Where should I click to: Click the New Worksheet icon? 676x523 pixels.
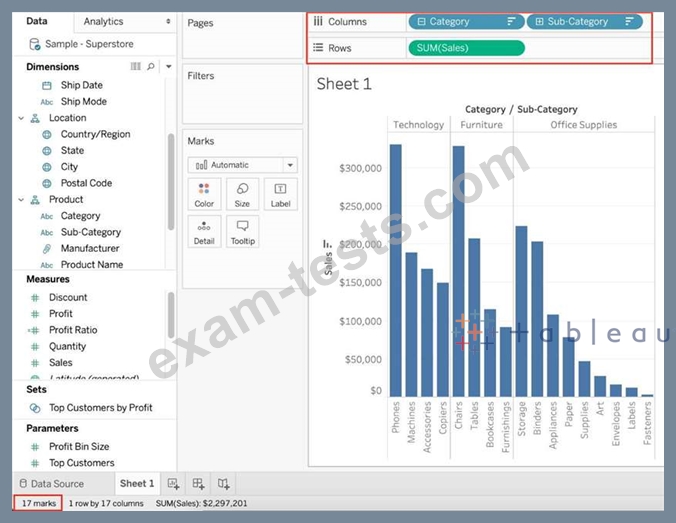[173, 484]
